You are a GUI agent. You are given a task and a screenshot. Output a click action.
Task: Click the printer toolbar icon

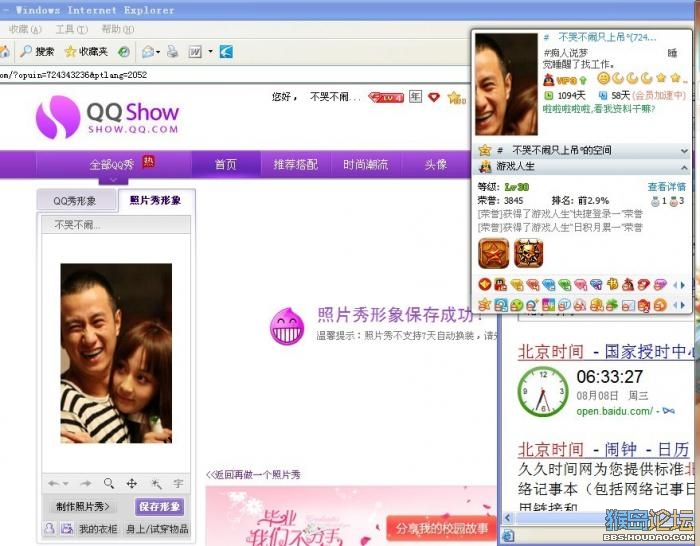tap(172, 52)
